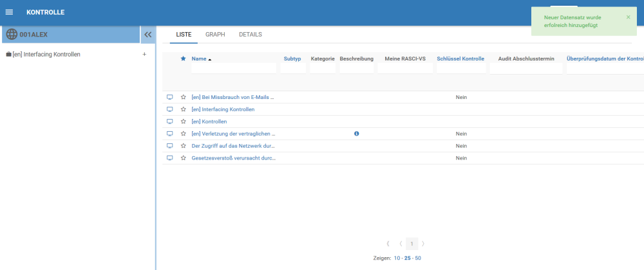Favorite the Verletzung der vertraglichen row
Image resolution: width=644 pixels, height=270 pixels.
pos(183,134)
